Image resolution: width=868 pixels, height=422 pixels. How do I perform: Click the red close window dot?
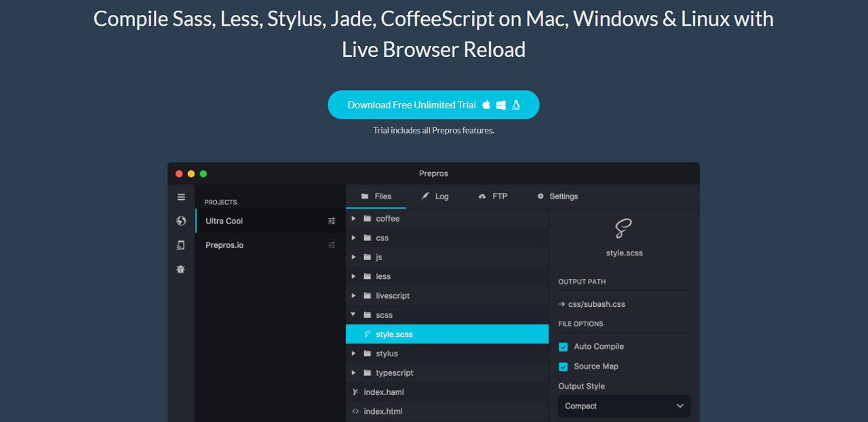[179, 174]
